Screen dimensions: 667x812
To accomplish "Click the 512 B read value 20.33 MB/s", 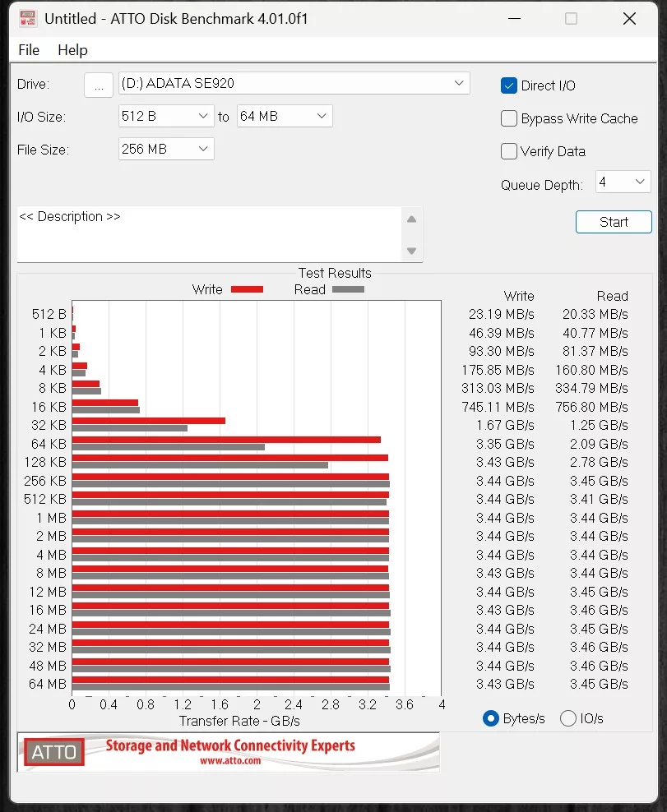I will [595, 314].
